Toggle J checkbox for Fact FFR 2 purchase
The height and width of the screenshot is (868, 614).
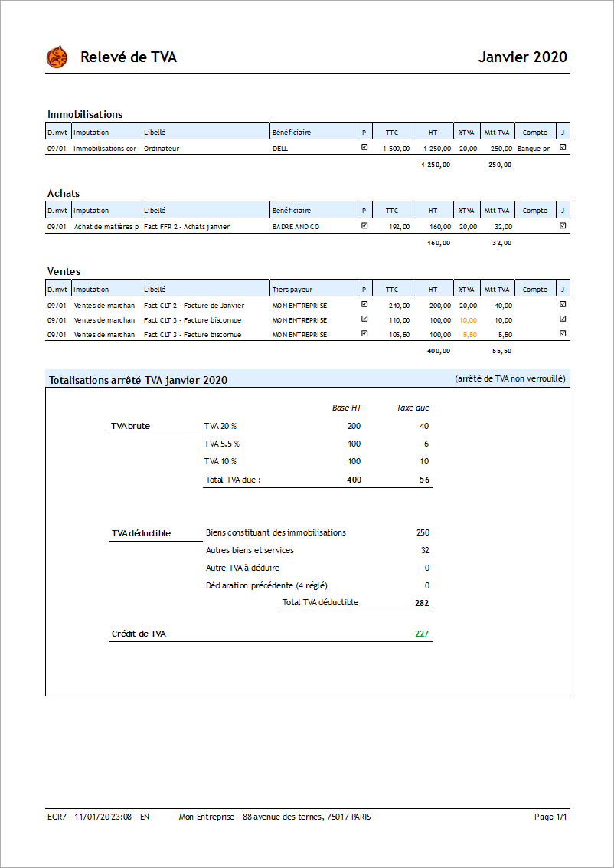coord(563,226)
